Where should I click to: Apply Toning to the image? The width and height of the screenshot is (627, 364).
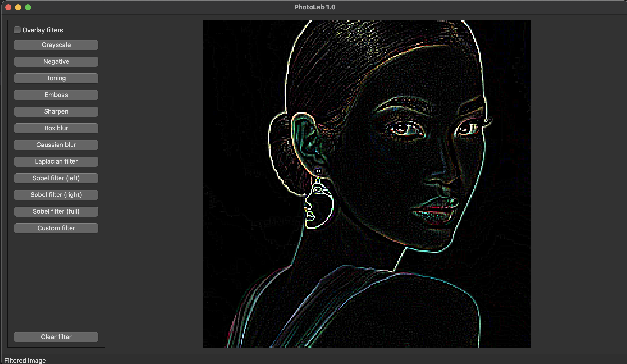pos(56,78)
